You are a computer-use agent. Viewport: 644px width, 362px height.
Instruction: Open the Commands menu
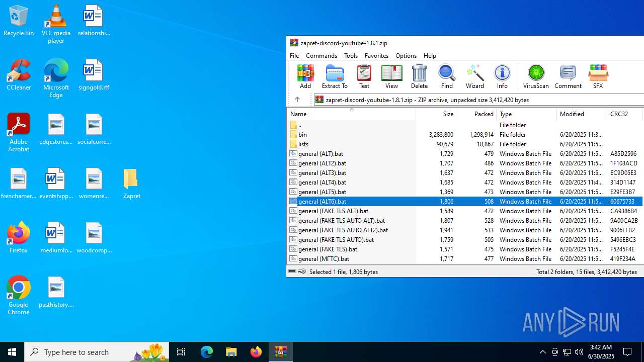pos(321,55)
